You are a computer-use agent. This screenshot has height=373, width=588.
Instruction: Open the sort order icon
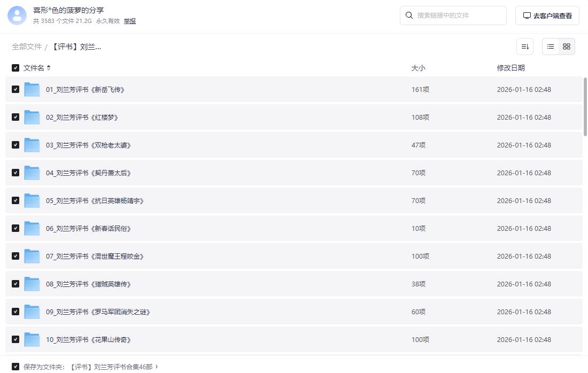525,46
